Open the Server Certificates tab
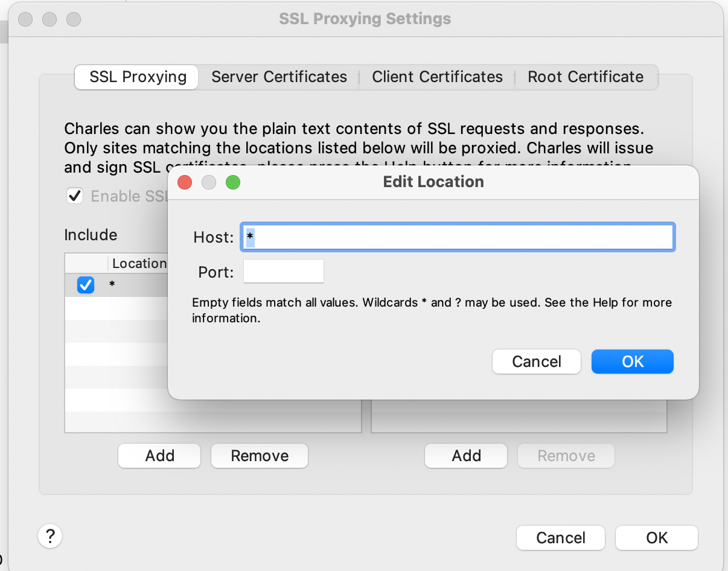Image resolution: width=728 pixels, height=571 pixels. 279,77
